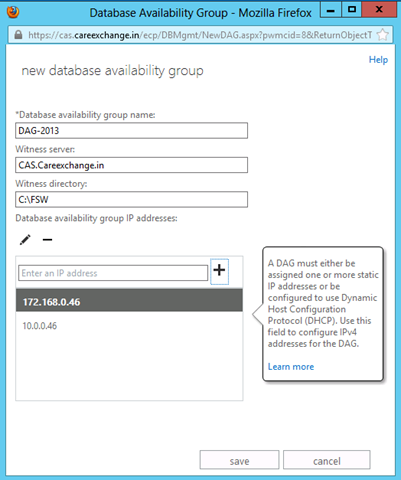Click the Firefox logo icon
401x480 pixels.
tap(13, 12)
